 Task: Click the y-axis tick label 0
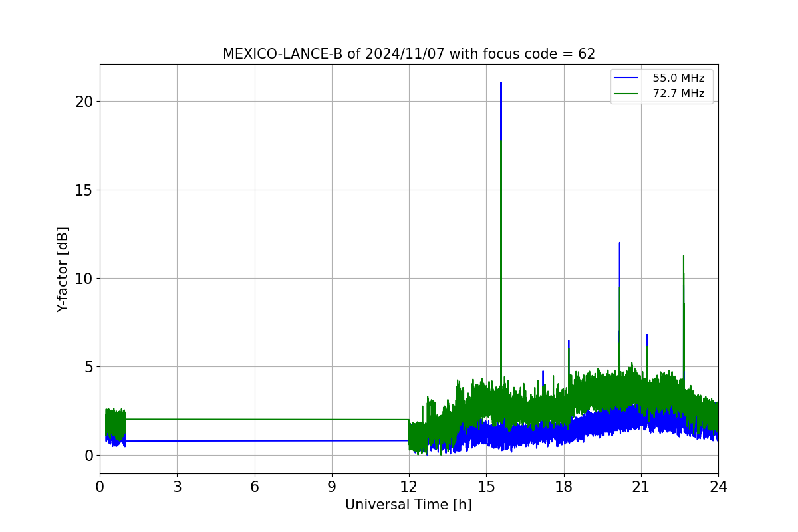89,455
